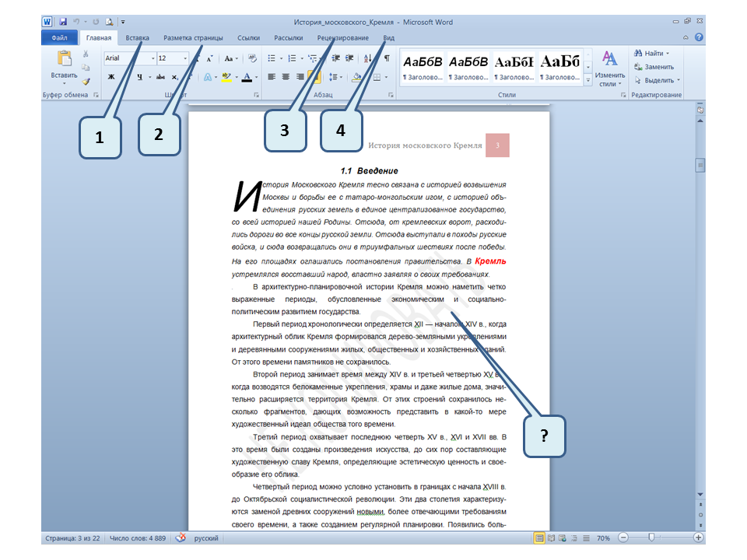Image resolution: width=747 pixels, height=560 pixels.
Task: Show paragraph marks with the pilcrow button
Action: [387, 58]
